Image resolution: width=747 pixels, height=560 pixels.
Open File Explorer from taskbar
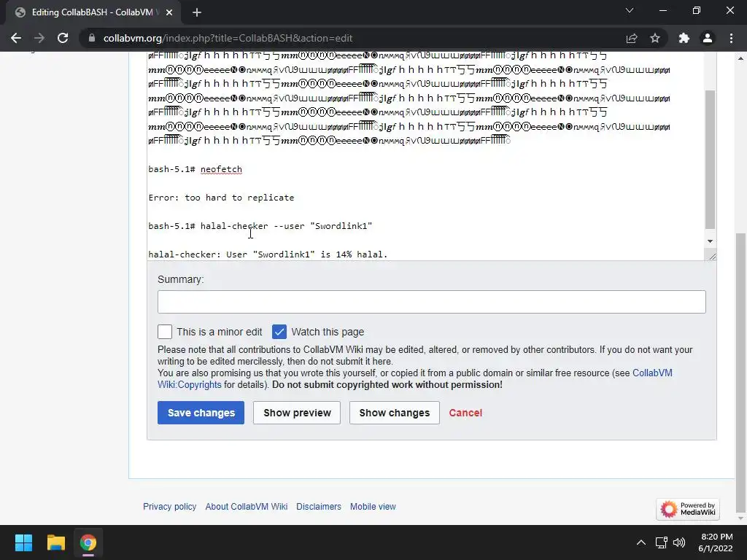pyautogui.click(x=55, y=542)
